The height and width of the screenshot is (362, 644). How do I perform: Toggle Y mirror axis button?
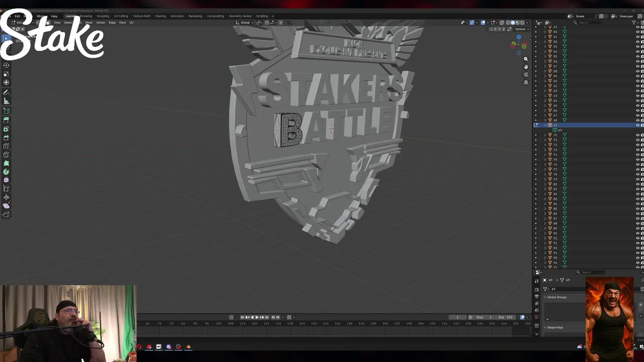tap(499, 29)
